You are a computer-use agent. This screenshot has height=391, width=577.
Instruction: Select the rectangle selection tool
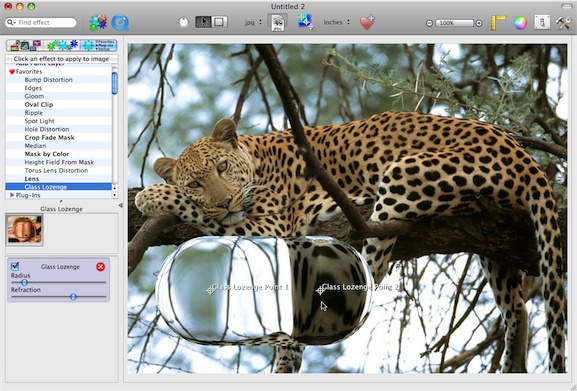click(x=219, y=22)
